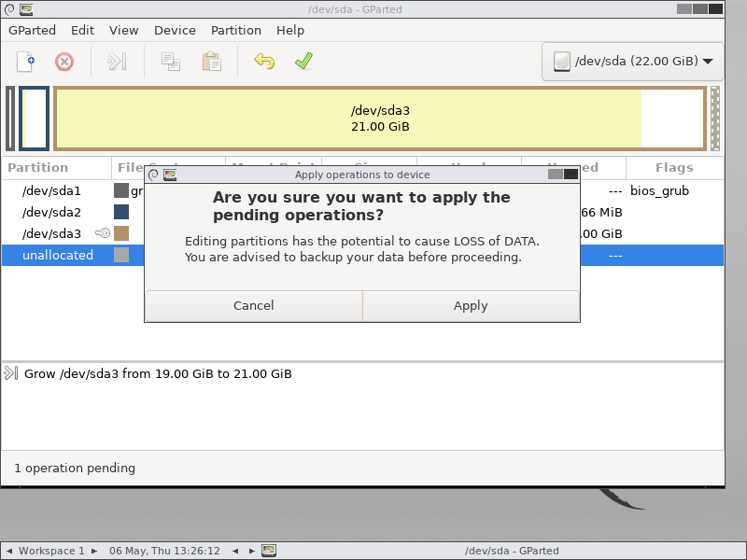Click the red Delete partition icon
747x560 pixels.
[x=64, y=62]
